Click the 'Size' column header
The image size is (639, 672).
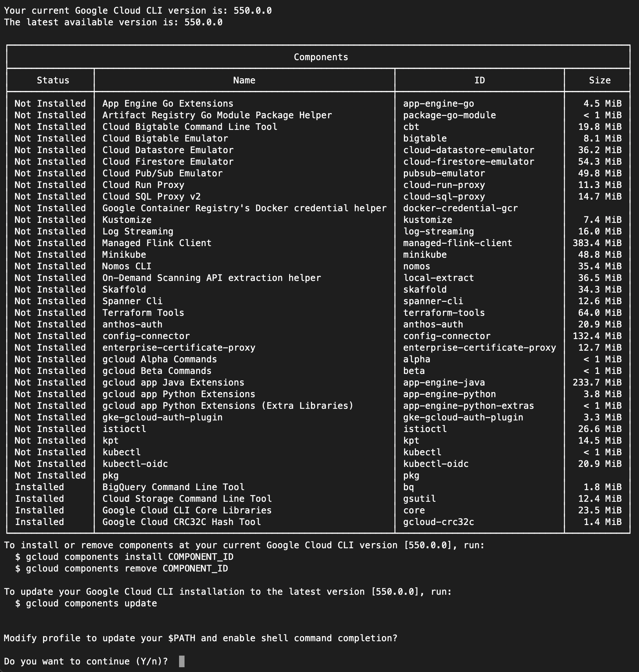(600, 80)
